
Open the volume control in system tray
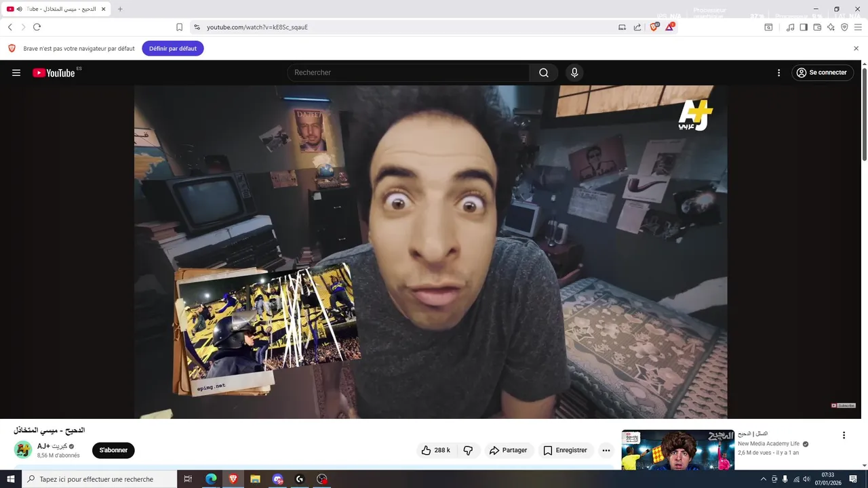pos(806,479)
